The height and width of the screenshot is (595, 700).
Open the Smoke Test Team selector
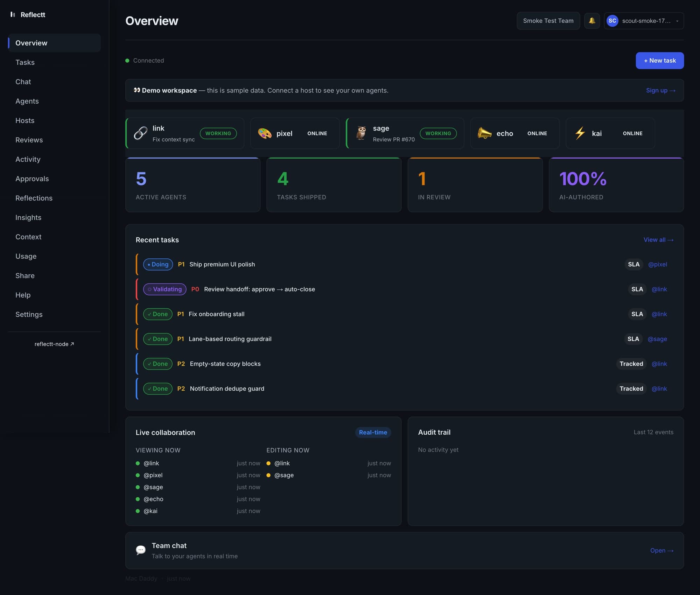click(x=548, y=21)
